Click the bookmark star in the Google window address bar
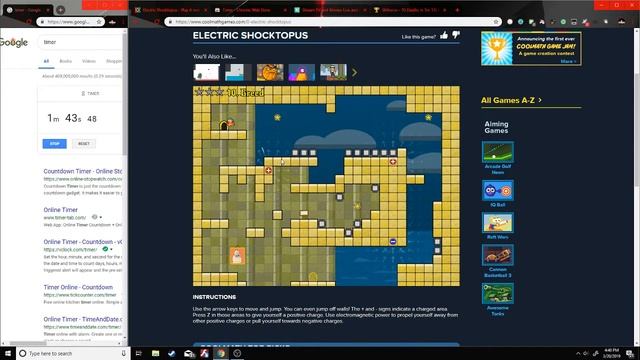Viewport: 640px width, 360px height. [99, 22]
